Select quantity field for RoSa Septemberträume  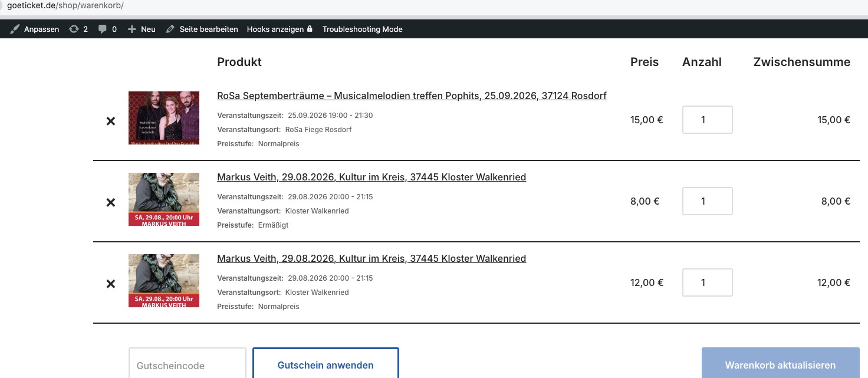click(x=708, y=120)
